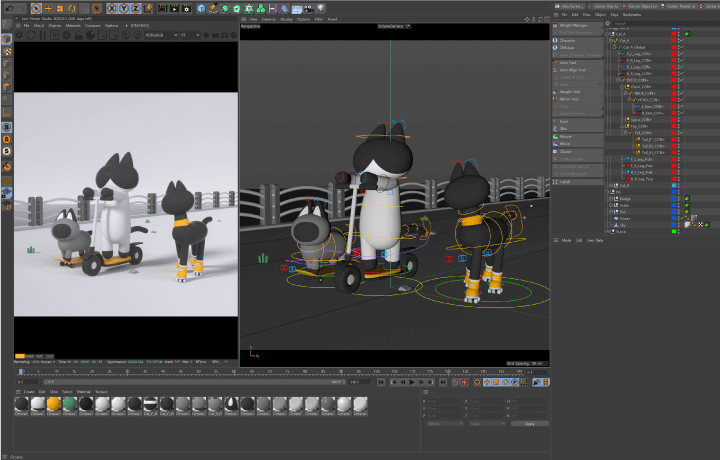Pause rendering in Live Viewer

tap(43, 35)
